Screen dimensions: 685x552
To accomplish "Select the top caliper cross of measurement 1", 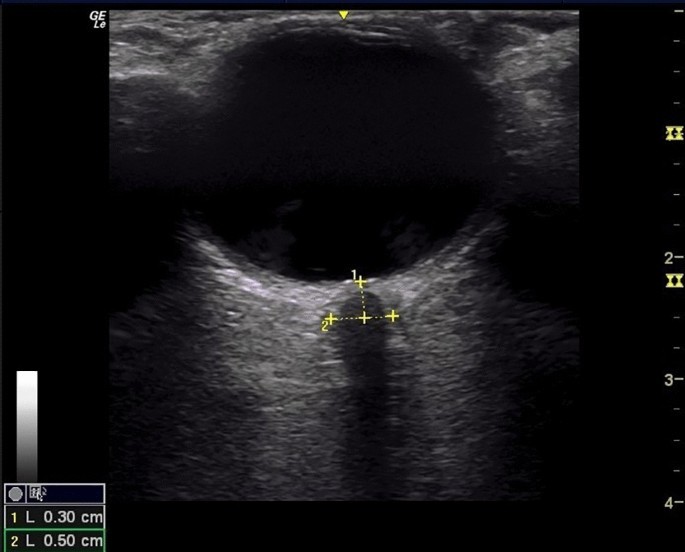I will tap(360, 283).
